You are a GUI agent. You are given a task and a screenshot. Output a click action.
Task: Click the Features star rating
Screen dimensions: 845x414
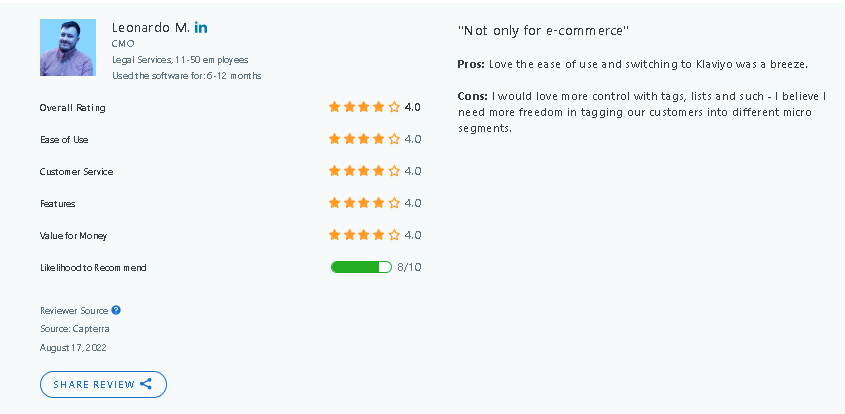pos(364,203)
